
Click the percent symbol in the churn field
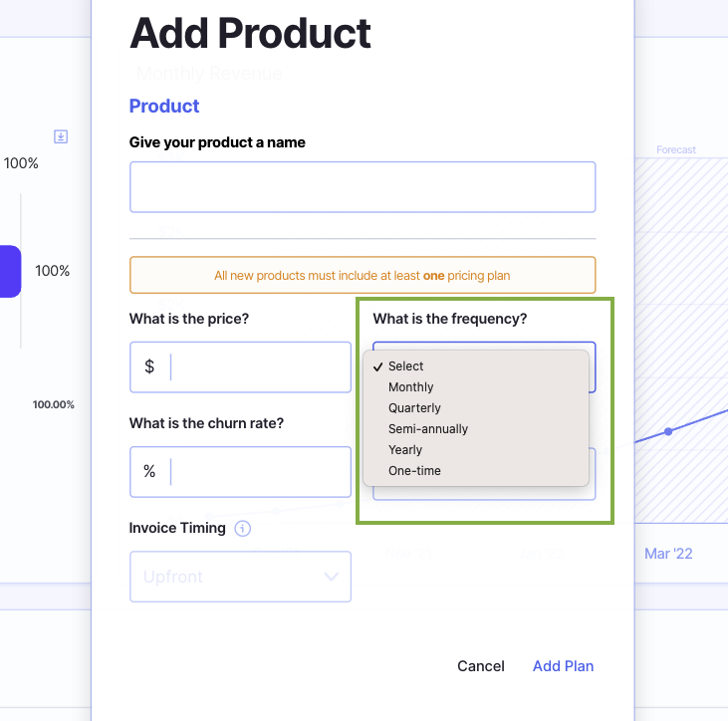[149, 472]
